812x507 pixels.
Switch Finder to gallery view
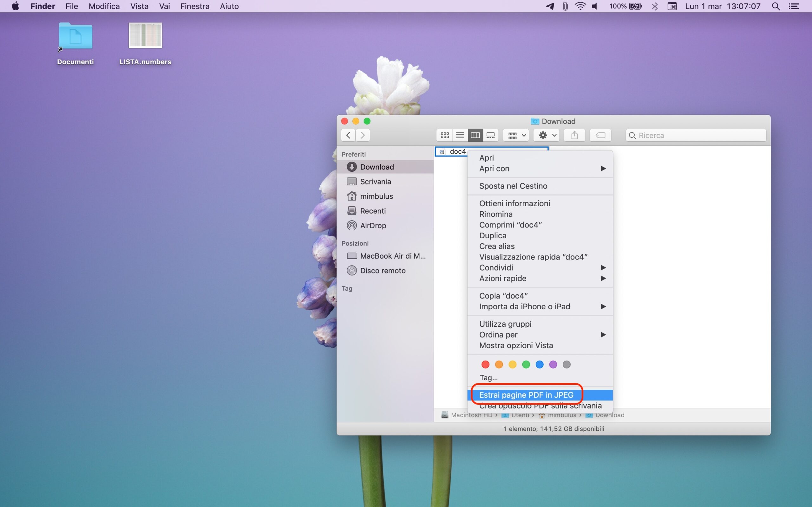(491, 135)
